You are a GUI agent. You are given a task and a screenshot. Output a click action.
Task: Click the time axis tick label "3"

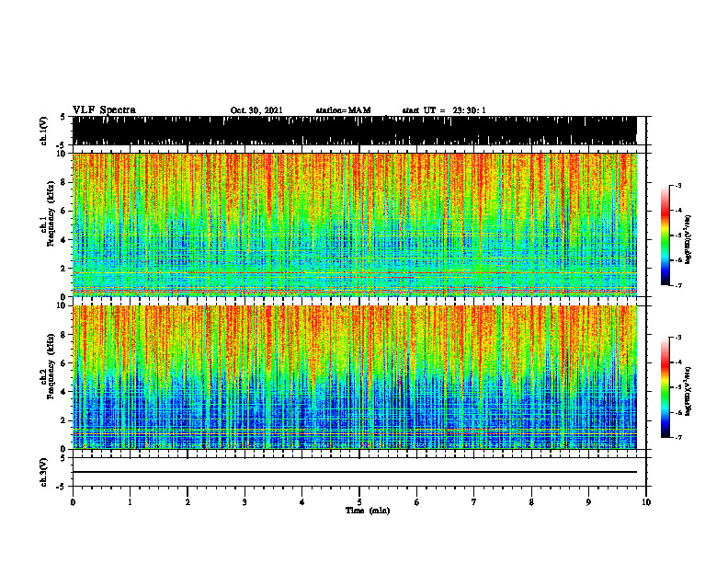click(x=245, y=502)
